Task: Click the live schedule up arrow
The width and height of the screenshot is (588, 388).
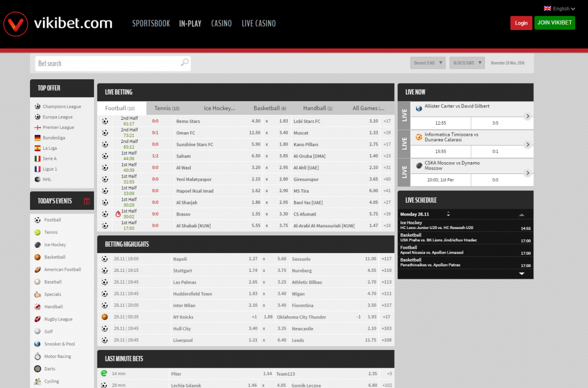Action: (x=522, y=215)
